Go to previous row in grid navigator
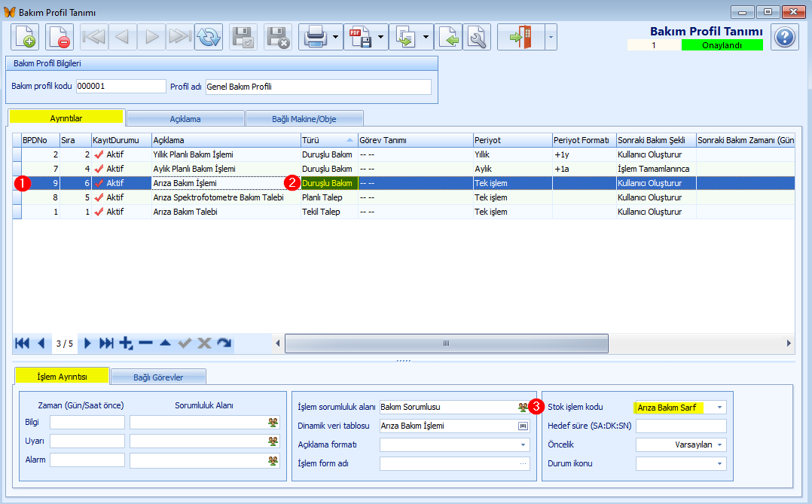812x504 pixels. point(41,343)
